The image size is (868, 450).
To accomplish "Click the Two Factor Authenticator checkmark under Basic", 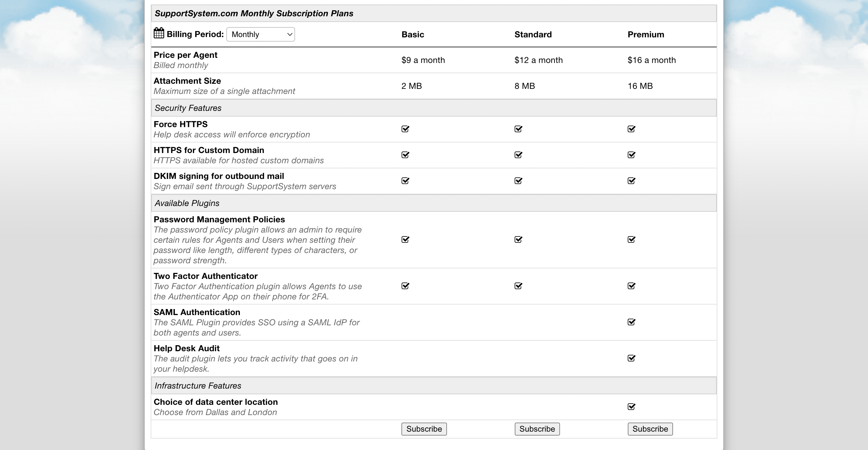I will pyautogui.click(x=405, y=286).
